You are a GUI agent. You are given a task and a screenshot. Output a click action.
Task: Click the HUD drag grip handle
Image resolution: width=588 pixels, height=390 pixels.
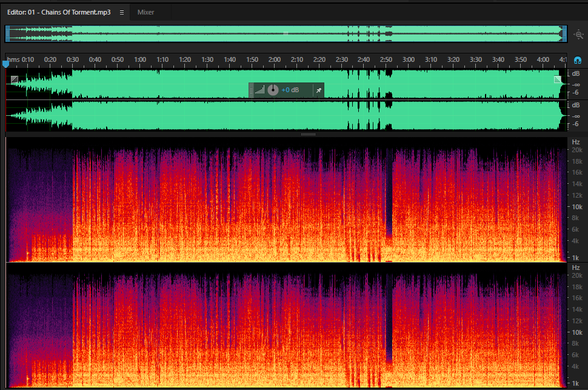pyautogui.click(x=251, y=90)
